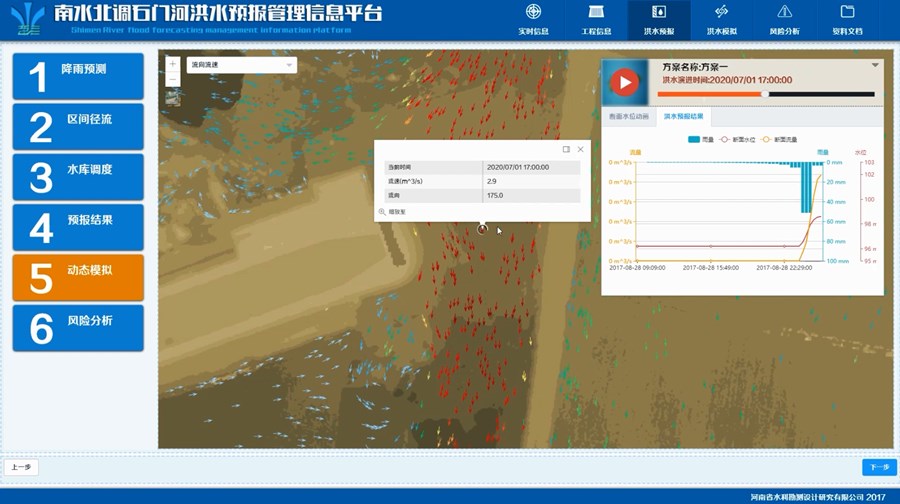
Task: Toggle the 雨量 legend series
Action: (x=701, y=139)
